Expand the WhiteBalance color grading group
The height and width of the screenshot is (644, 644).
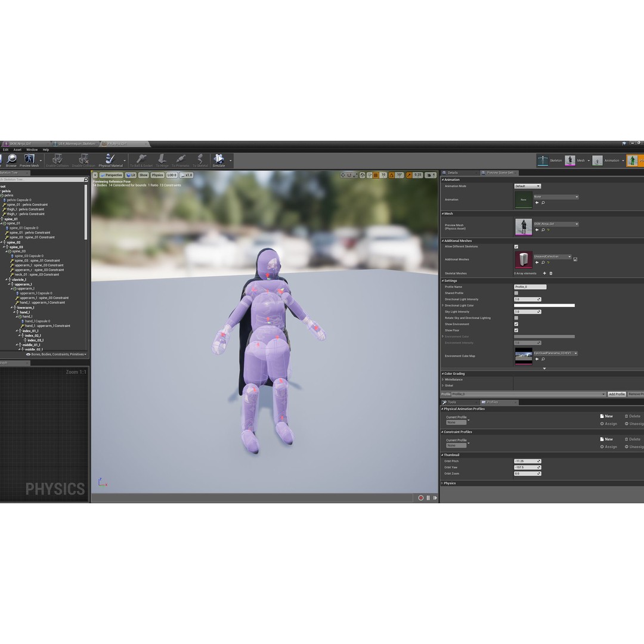click(x=442, y=379)
